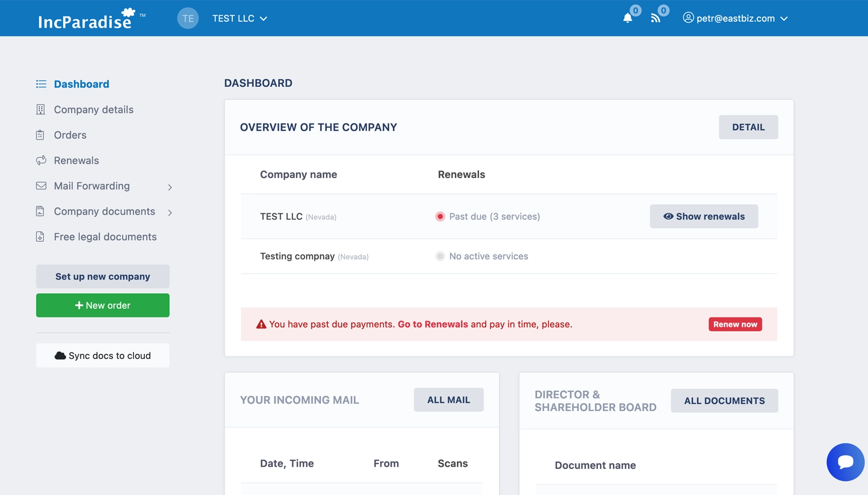Screen dimensions: 868x495
Task: Click the TE avatar circle next to TEST LLC
Action: 188,18
